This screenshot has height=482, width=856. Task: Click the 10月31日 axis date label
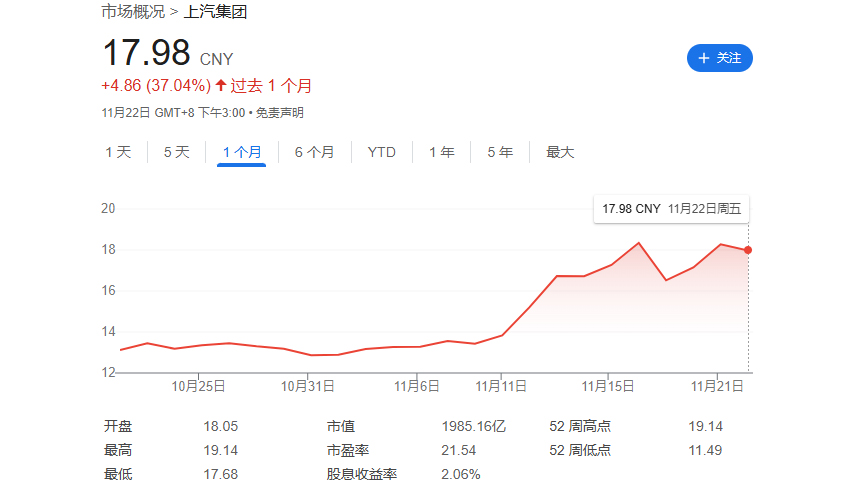(307, 386)
